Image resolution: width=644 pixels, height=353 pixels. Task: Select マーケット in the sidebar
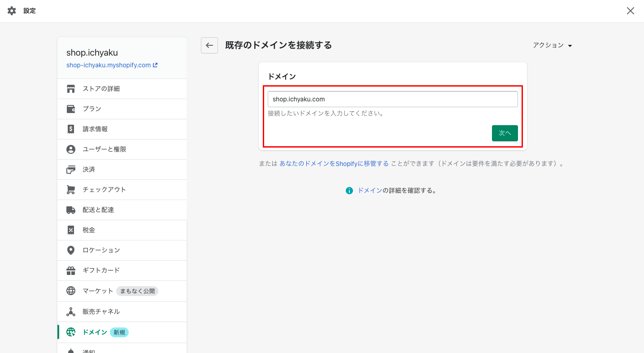point(122,291)
